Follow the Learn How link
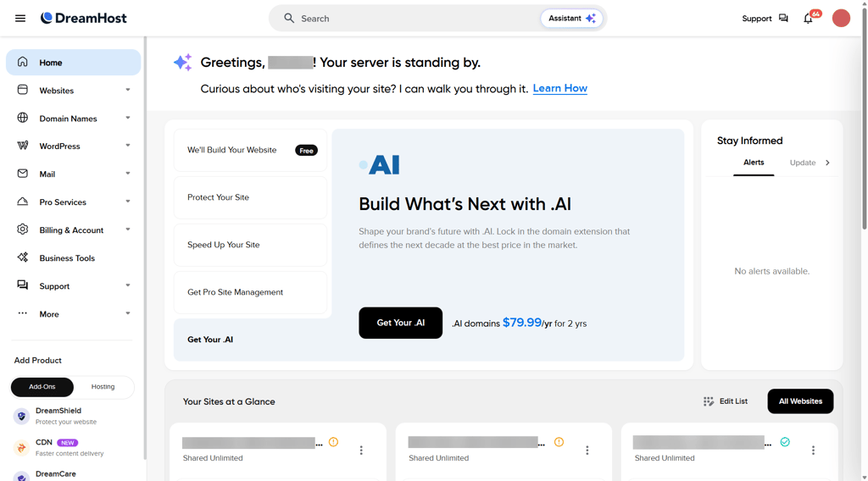The height and width of the screenshot is (481, 868). pos(559,88)
